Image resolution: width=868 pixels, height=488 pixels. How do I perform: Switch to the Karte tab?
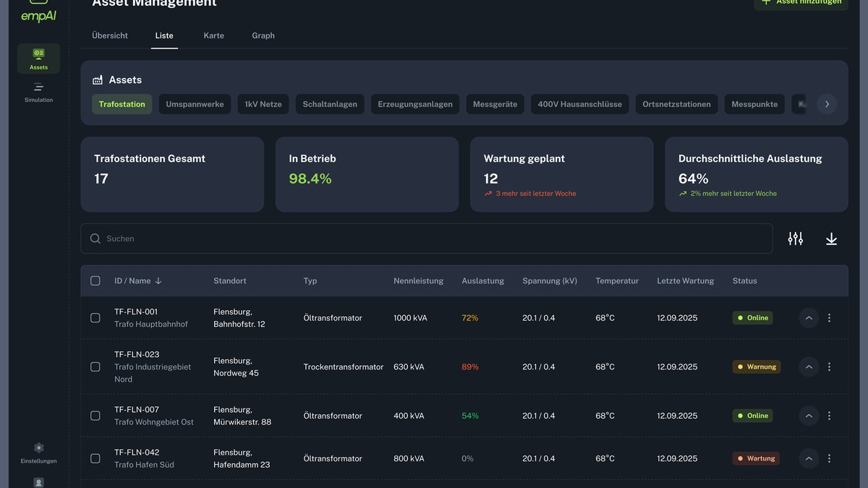click(x=213, y=35)
